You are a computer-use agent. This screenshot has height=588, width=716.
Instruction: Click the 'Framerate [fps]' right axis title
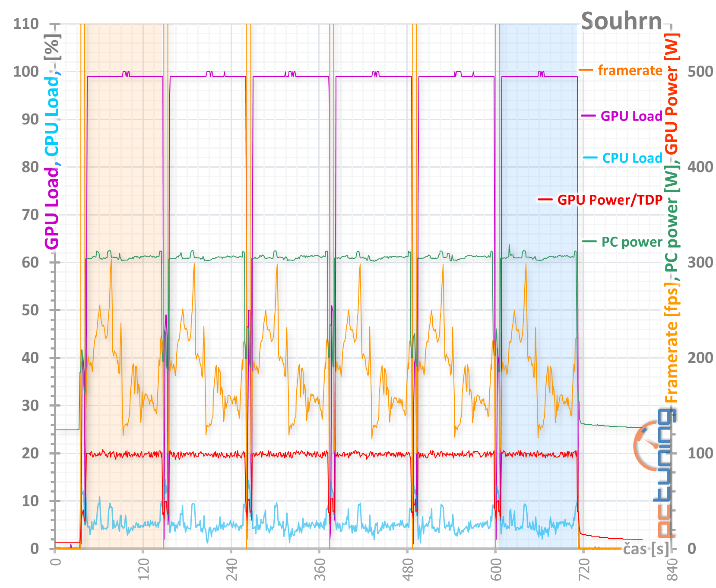[671, 342]
